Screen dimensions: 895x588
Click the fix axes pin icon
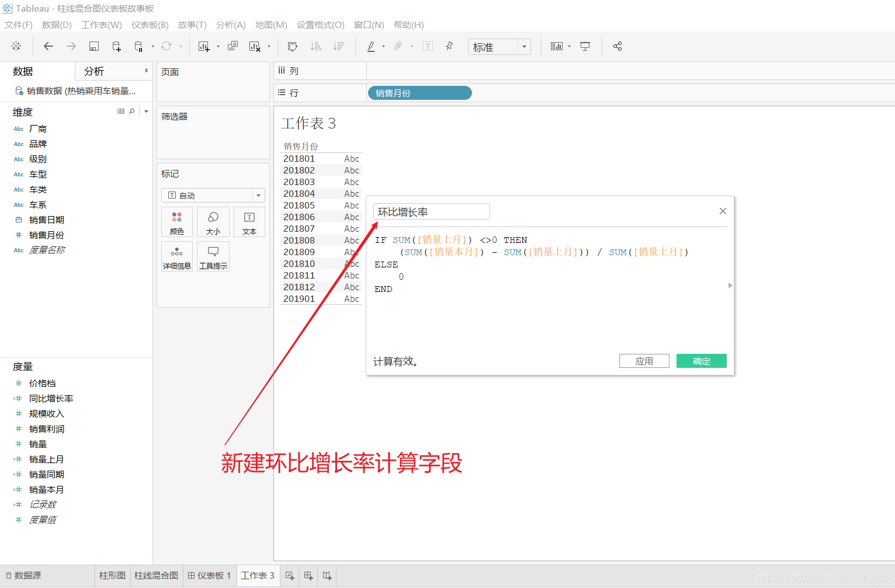click(x=449, y=46)
